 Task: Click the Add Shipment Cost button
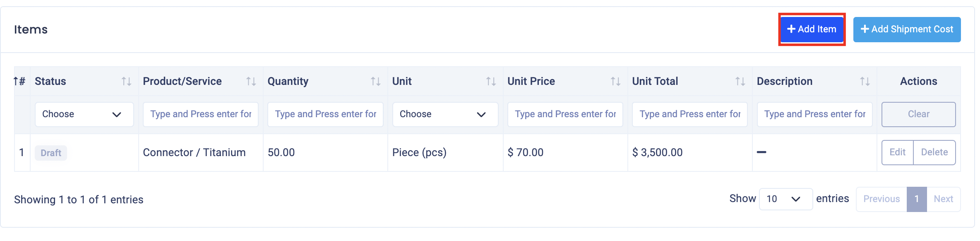tap(907, 29)
